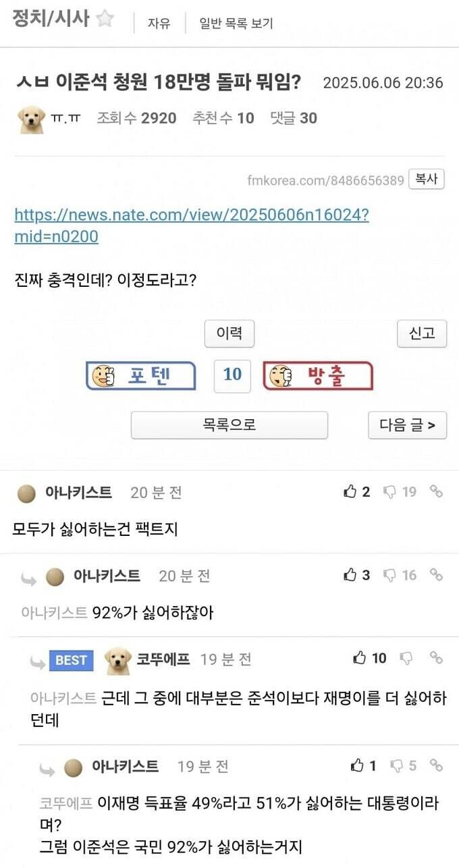
Task: Return to the list via 목록으로
Action: [x=230, y=425]
